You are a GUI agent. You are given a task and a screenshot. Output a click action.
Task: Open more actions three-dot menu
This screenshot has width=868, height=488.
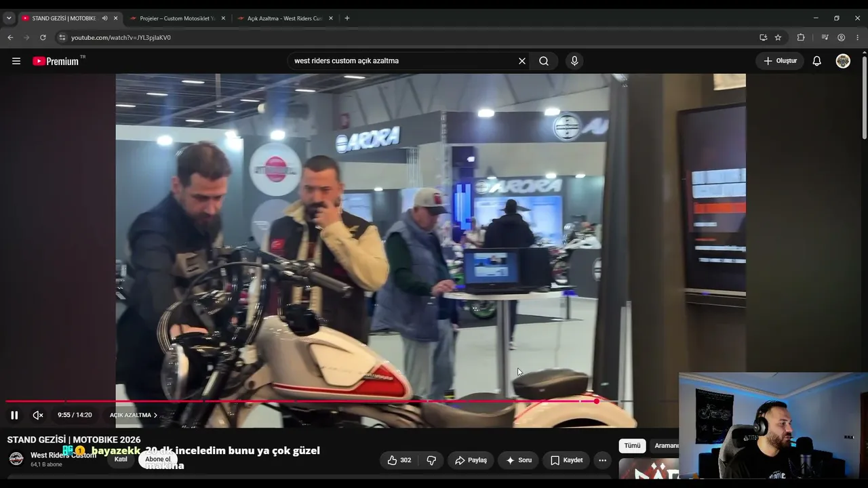coord(602,460)
